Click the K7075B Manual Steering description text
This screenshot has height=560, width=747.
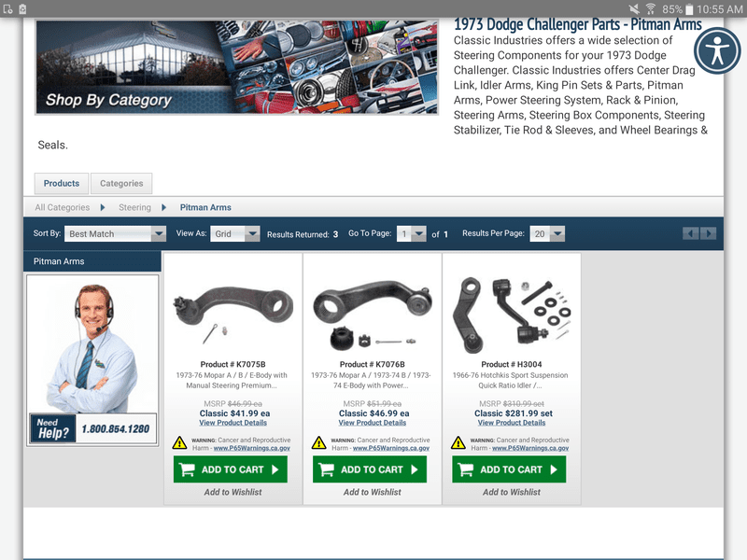click(232, 381)
